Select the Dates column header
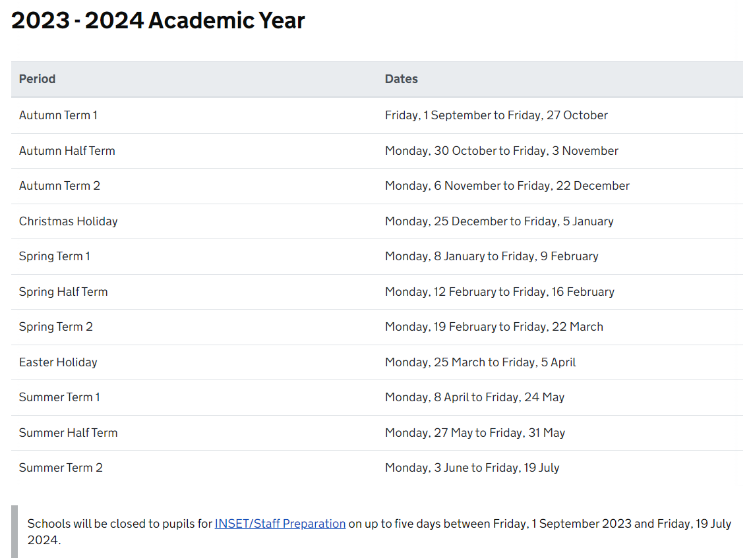Screen dimensions: 751x560 click(x=402, y=79)
